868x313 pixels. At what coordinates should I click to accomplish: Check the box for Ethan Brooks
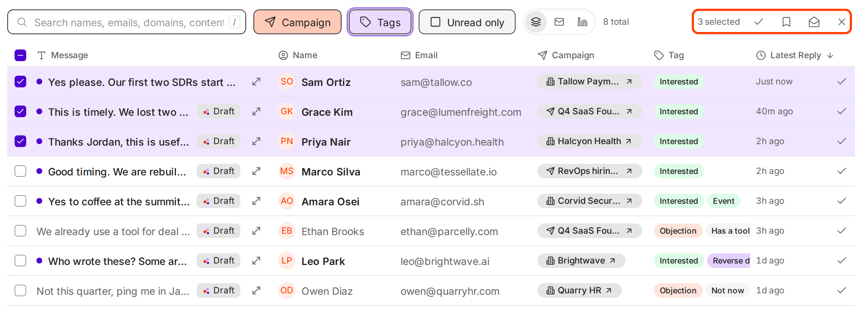click(x=20, y=231)
